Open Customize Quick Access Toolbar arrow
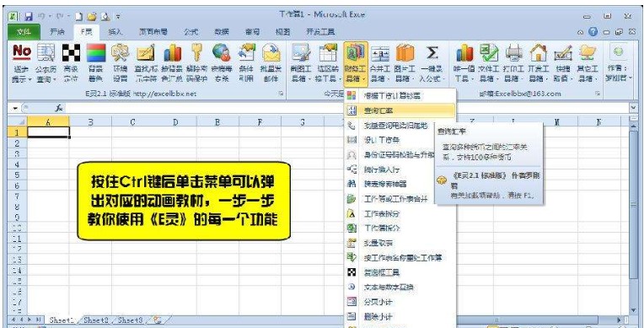The image size is (644, 328). (118, 17)
